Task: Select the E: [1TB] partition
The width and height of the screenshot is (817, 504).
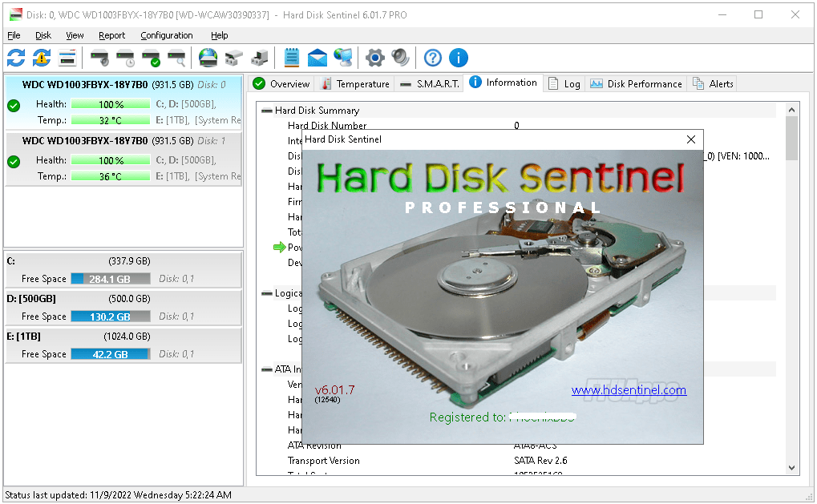Action: click(123, 345)
